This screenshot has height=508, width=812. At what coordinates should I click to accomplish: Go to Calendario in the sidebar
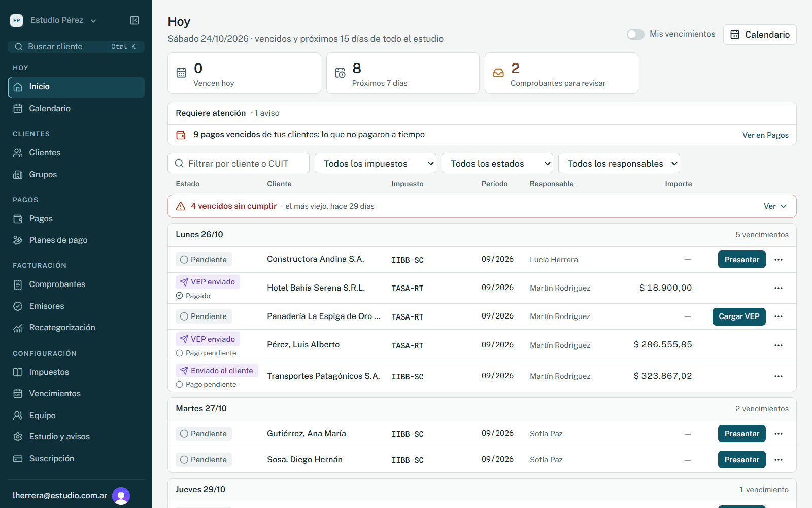[76, 109]
